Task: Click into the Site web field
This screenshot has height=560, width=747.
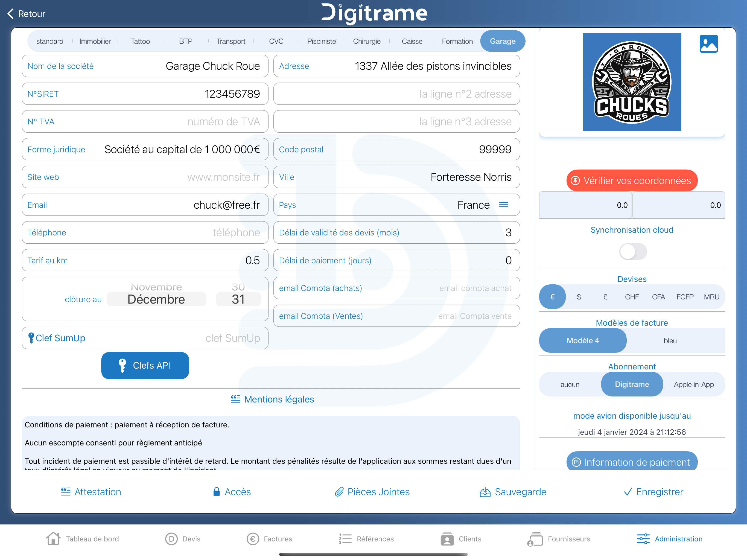Action: click(x=145, y=177)
